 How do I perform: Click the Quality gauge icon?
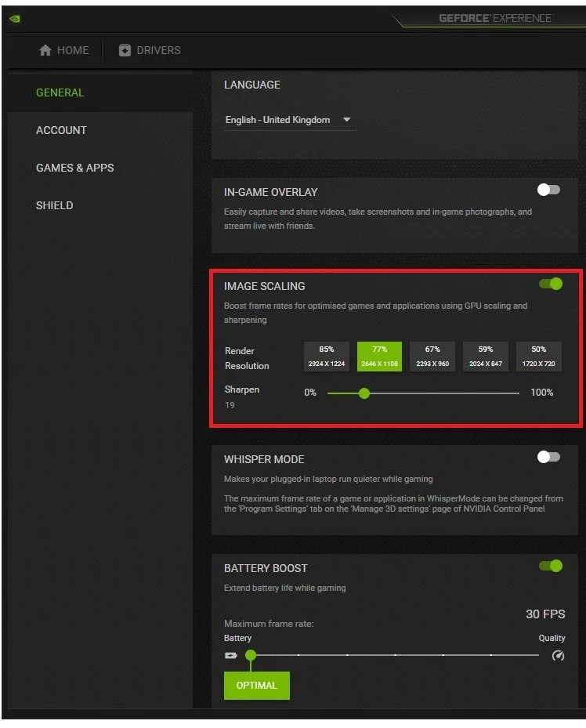[x=558, y=656]
